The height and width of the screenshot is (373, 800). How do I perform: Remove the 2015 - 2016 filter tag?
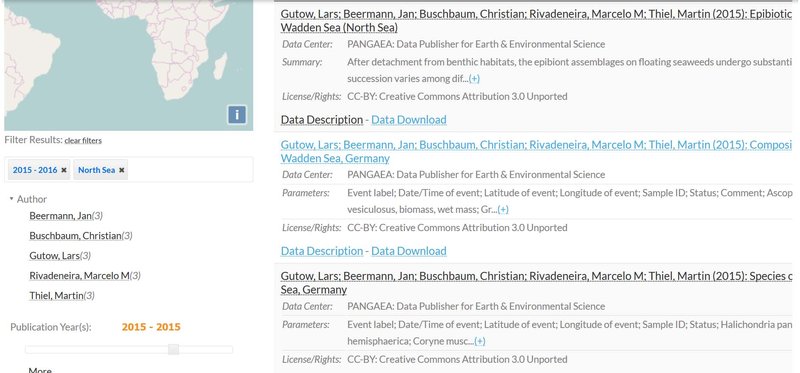point(64,170)
